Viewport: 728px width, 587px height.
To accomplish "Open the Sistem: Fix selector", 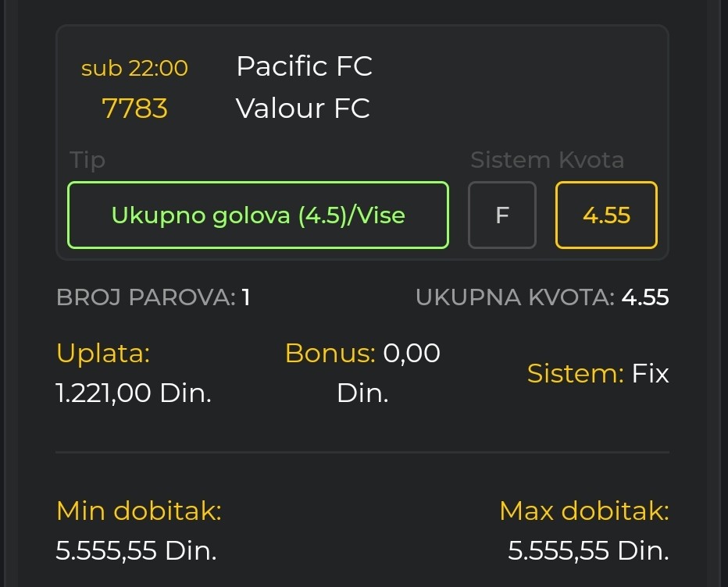I will (x=598, y=374).
